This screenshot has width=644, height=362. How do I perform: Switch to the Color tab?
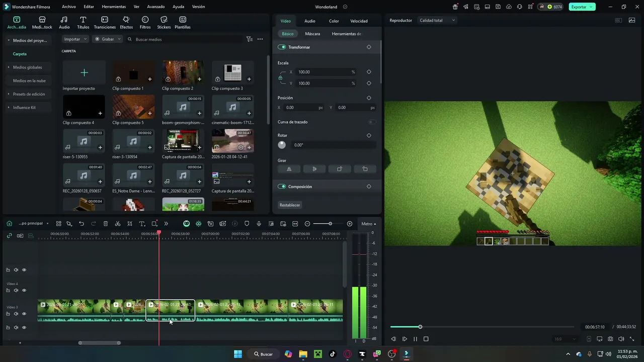[334, 21]
